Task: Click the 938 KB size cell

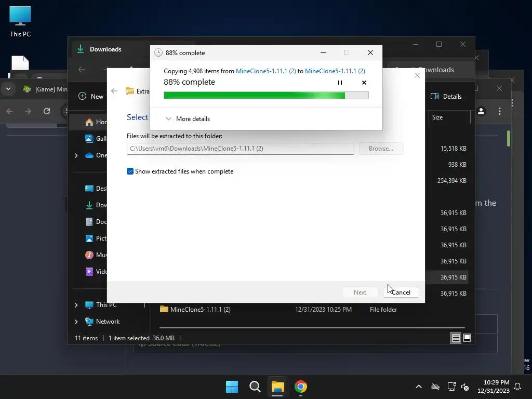Action: (457, 165)
